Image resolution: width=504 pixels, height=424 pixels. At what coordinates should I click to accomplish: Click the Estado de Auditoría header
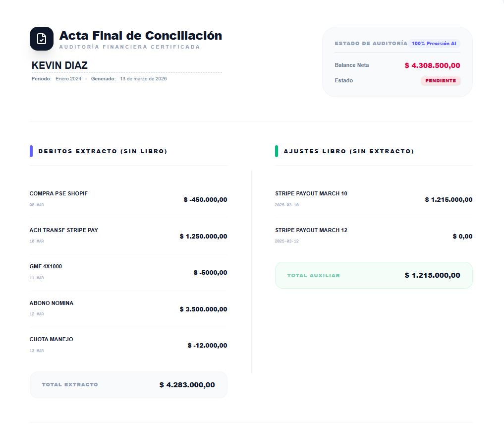[371, 44]
